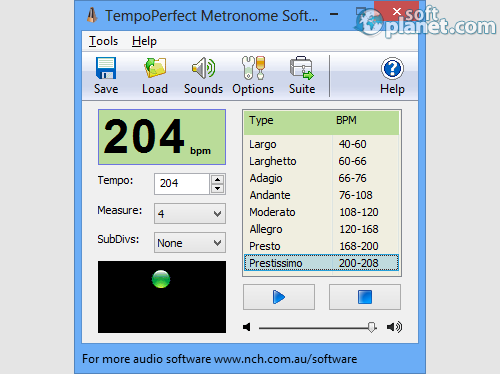This screenshot has height=374, width=500.
Task: Click the 120-168 BPM cell
Action: coord(359,229)
